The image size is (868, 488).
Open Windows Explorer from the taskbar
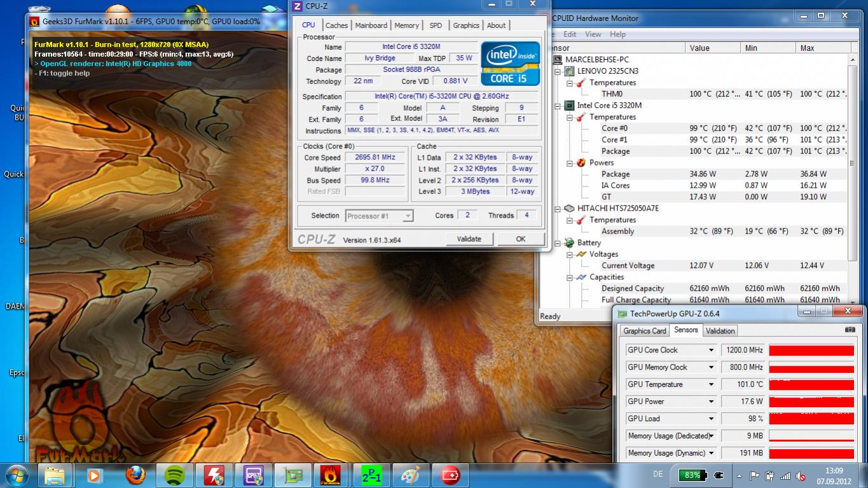click(55, 475)
